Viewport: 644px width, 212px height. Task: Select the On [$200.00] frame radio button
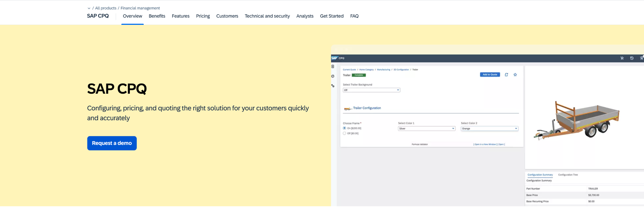tap(344, 128)
